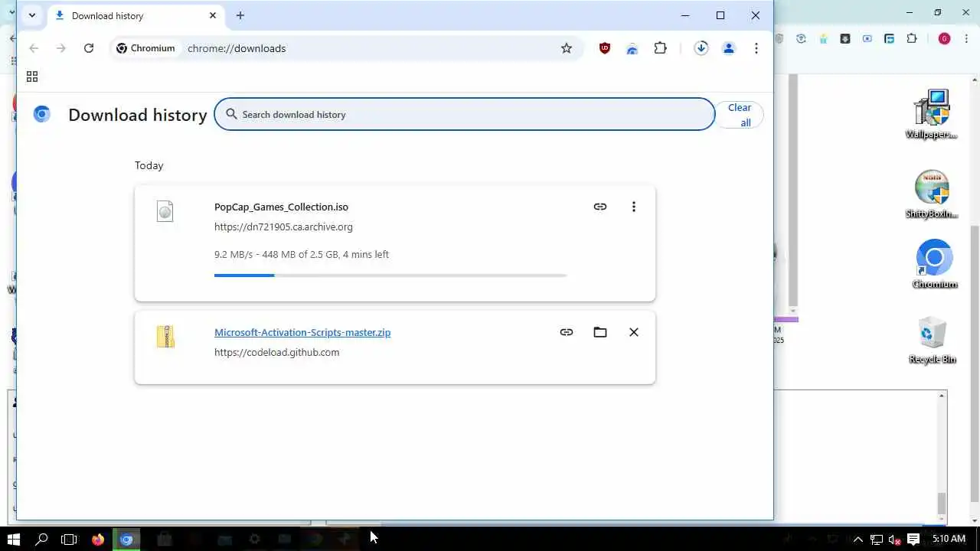This screenshot has height=551, width=980.
Task: Click the muted volume tray icon
Action: (x=894, y=540)
